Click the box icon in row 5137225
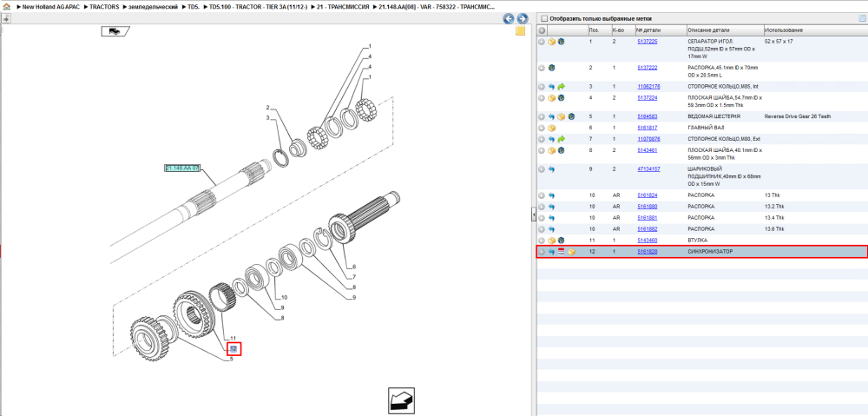Image resolution: width=868 pixels, height=416 pixels. click(x=551, y=42)
